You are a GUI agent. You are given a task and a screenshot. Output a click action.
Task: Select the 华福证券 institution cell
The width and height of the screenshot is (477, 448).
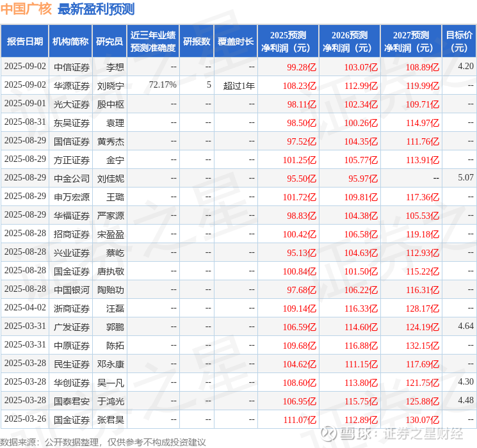(x=72, y=216)
